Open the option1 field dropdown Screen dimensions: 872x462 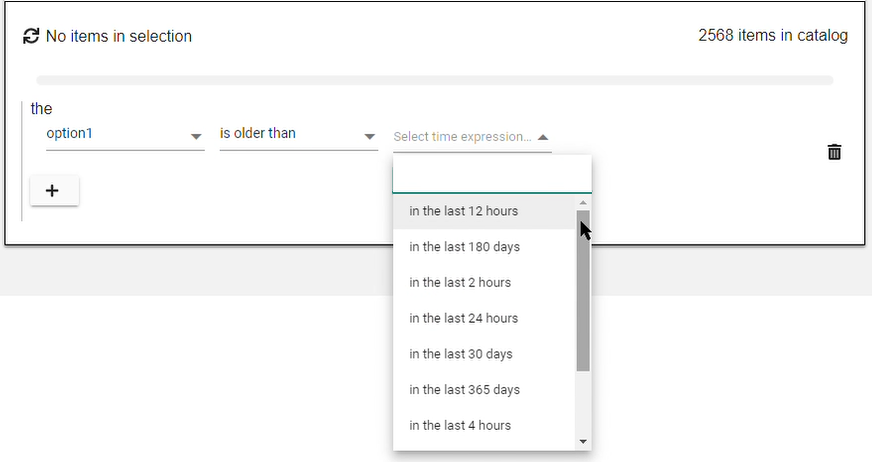pos(125,134)
